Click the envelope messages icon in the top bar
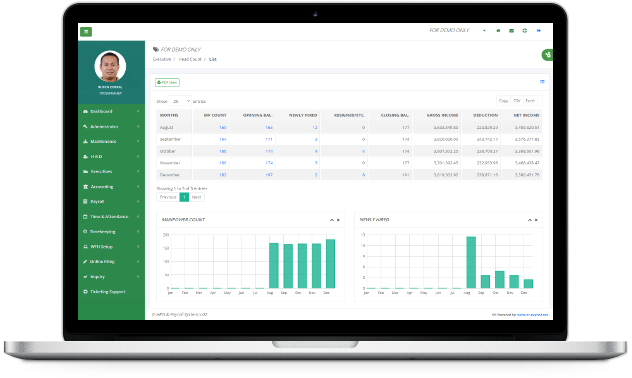Viewport: 632px width, 378px height. [x=511, y=31]
